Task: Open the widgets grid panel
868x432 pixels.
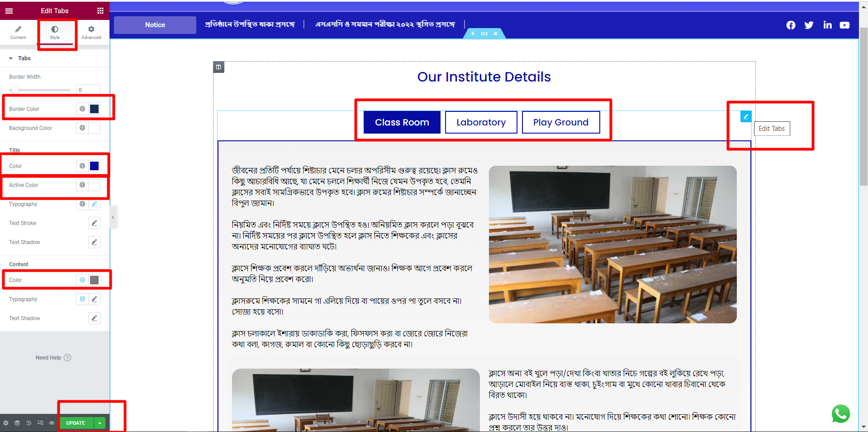Action: pyautogui.click(x=100, y=10)
